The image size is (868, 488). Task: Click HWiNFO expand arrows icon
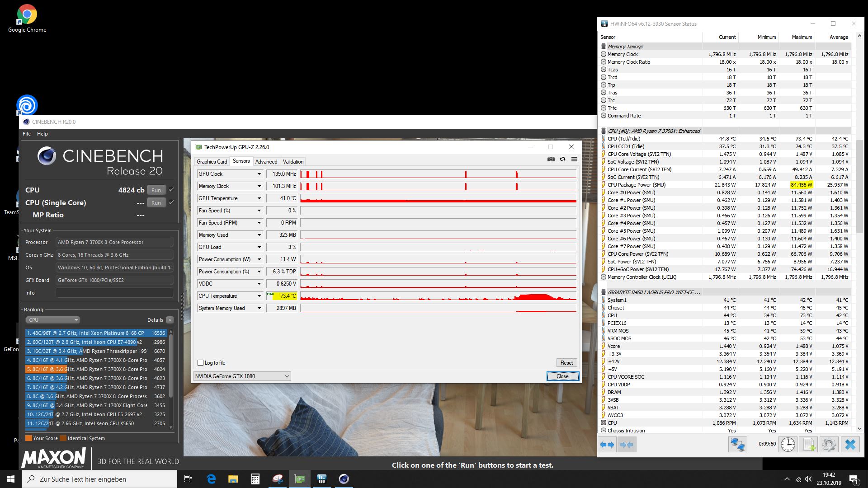(x=607, y=445)
